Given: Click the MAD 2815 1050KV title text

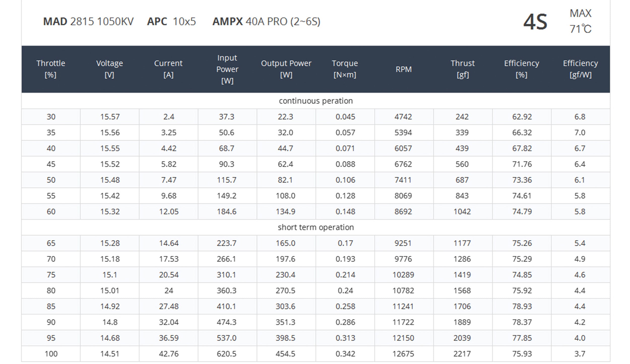Looking at the screenshot, I should tap(88, 21).
